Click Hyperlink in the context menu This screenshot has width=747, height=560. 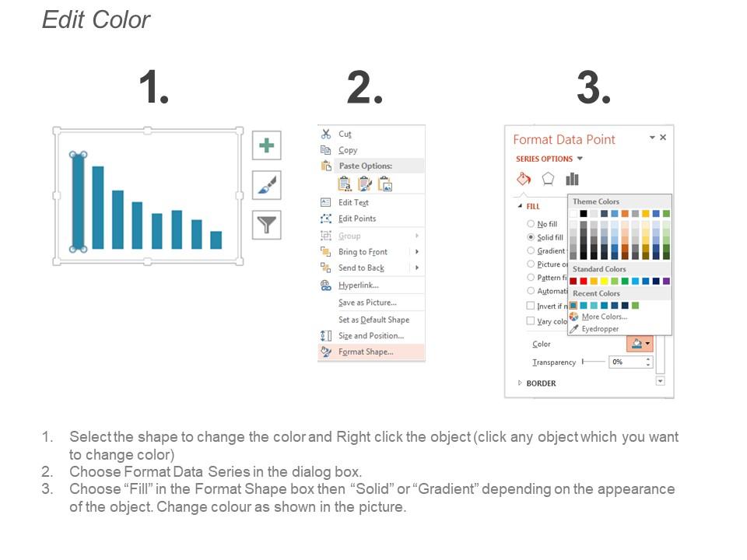click(358, 285)
